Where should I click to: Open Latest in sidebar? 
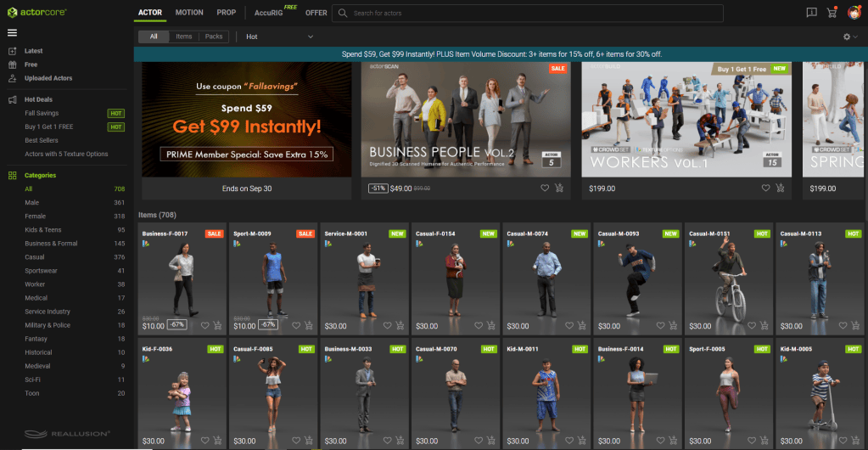(x=33, y=51)
